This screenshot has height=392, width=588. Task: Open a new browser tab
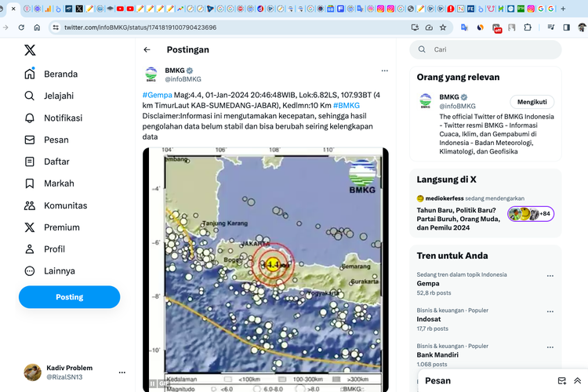(563, 9)
